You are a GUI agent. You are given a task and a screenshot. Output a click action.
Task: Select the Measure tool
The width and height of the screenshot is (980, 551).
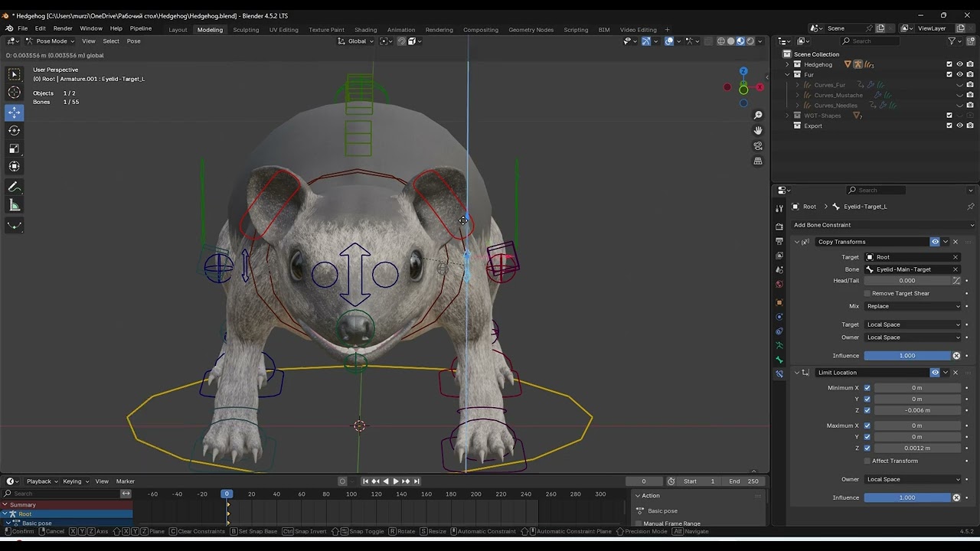15,204
